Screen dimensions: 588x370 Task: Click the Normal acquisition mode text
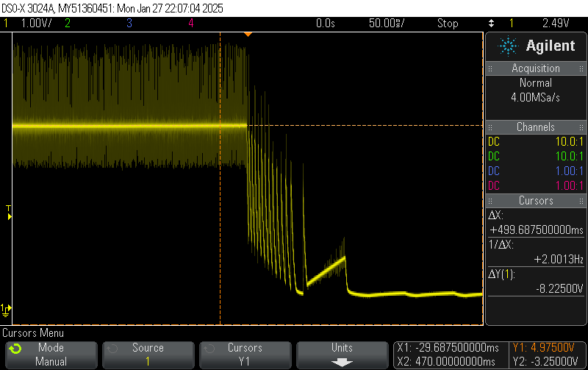coord(536,82)
